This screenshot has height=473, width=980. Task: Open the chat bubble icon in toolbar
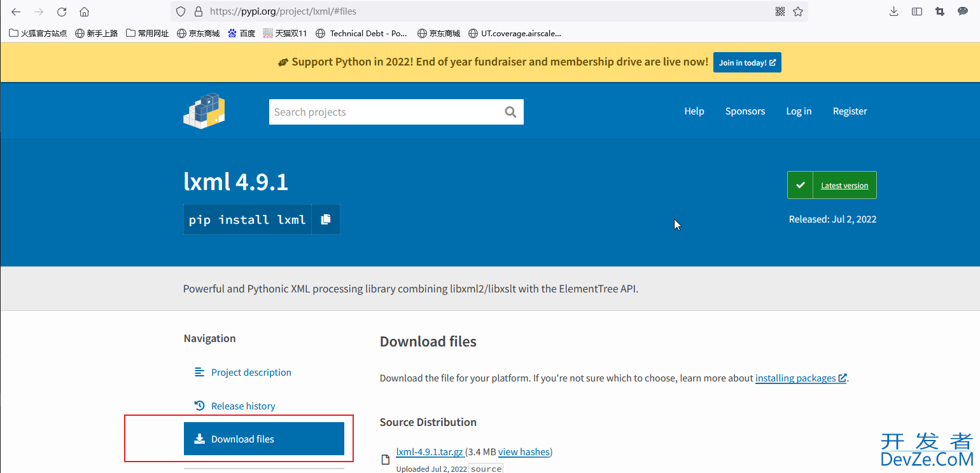pyautogui.click(x=963, y=11)
